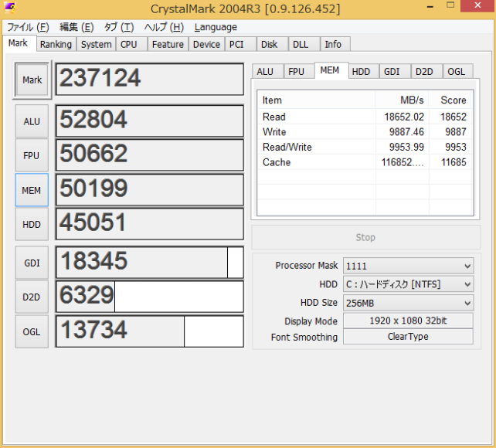Viewport: 496px width, 448px height.
Task: Run the ALU benchmark button
Action: click(32, 121)
